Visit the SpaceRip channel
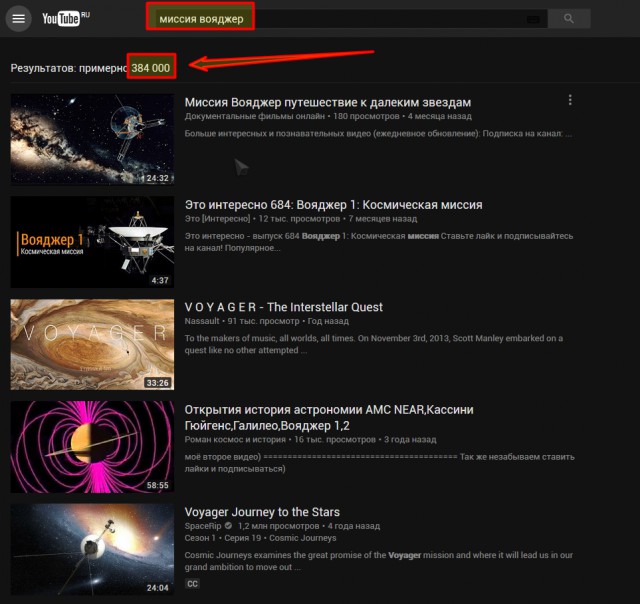This screenshot has height=604, width=640. [205, 526]
